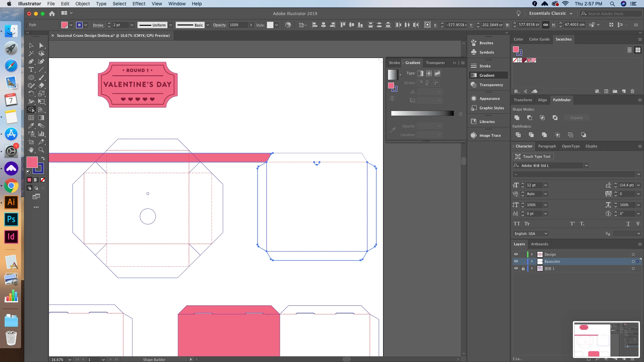Click the pink Fill color swatch in toolbar

click(x=32, y=162)
